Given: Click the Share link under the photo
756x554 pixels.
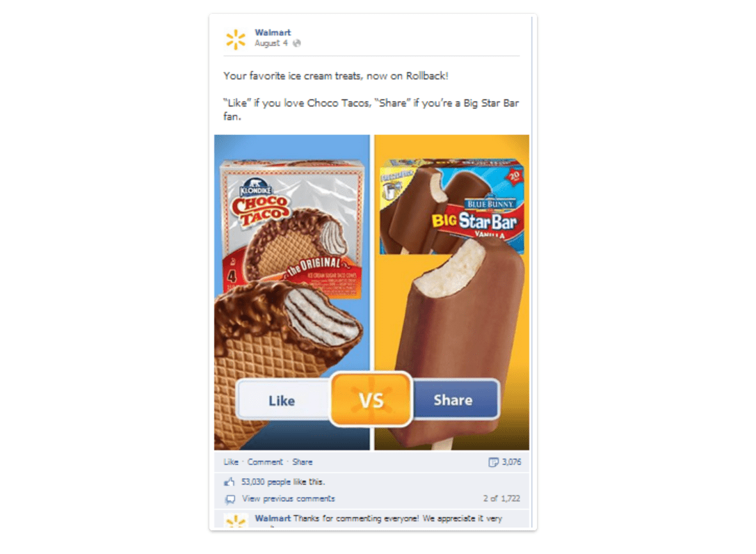Looking at the screenshot, I should 303,462.
